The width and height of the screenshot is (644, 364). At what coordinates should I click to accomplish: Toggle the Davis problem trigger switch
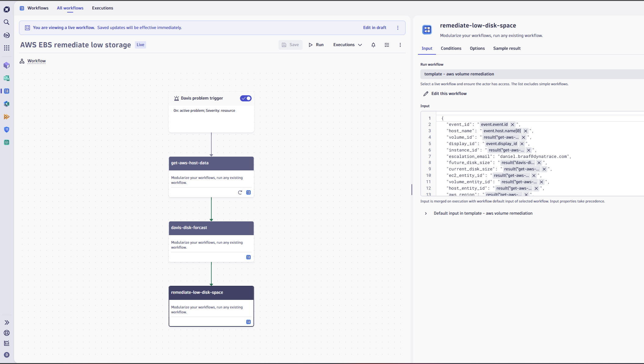point(246,98)
